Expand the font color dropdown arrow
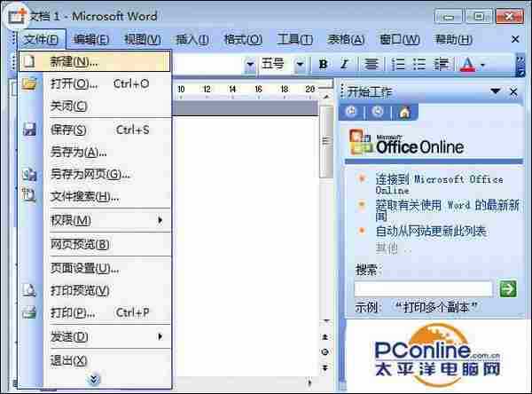 coord(482,65)
